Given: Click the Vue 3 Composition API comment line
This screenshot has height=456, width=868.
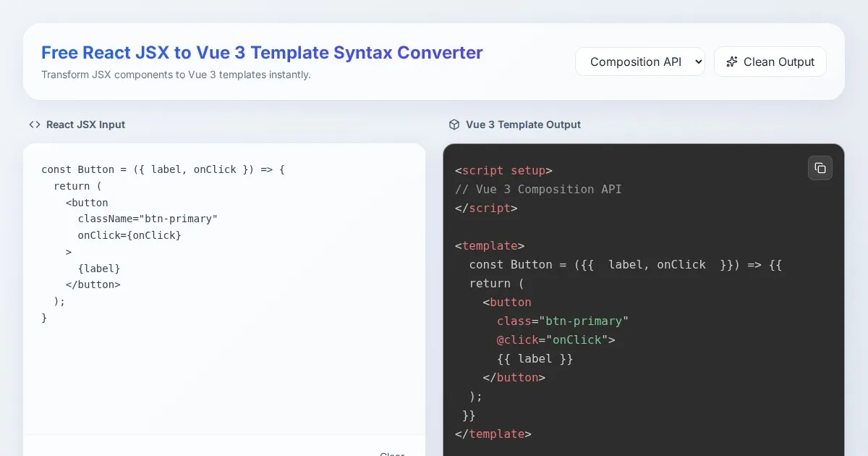Looking at the screenshot, I should pyautogui.click(x=538, y=190).
